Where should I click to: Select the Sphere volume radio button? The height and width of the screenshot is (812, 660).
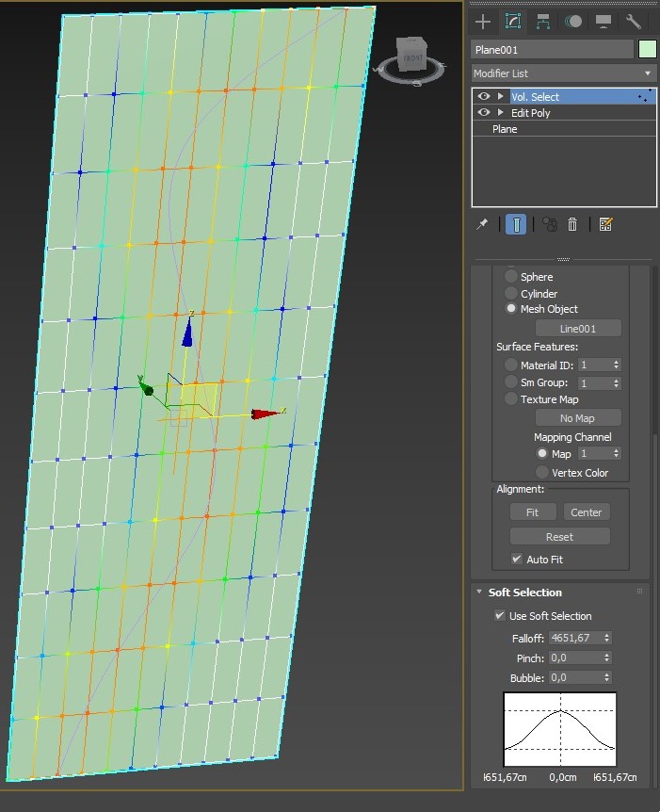pos(511,277)
